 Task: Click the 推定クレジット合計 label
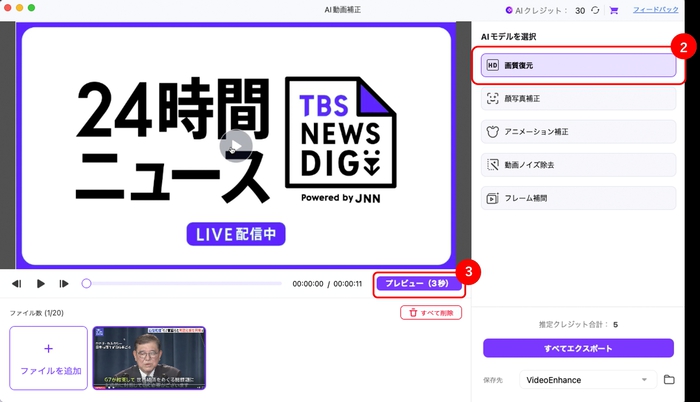573,325
